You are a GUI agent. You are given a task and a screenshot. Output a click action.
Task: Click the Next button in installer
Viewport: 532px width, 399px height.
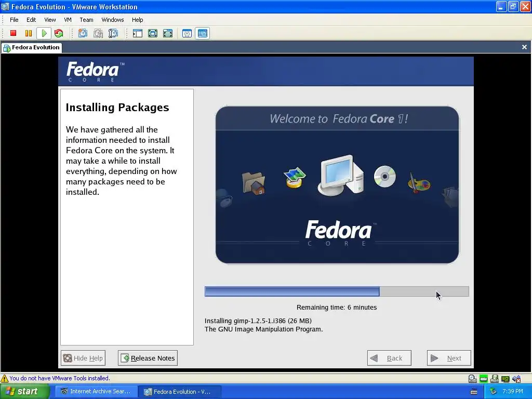449,358
